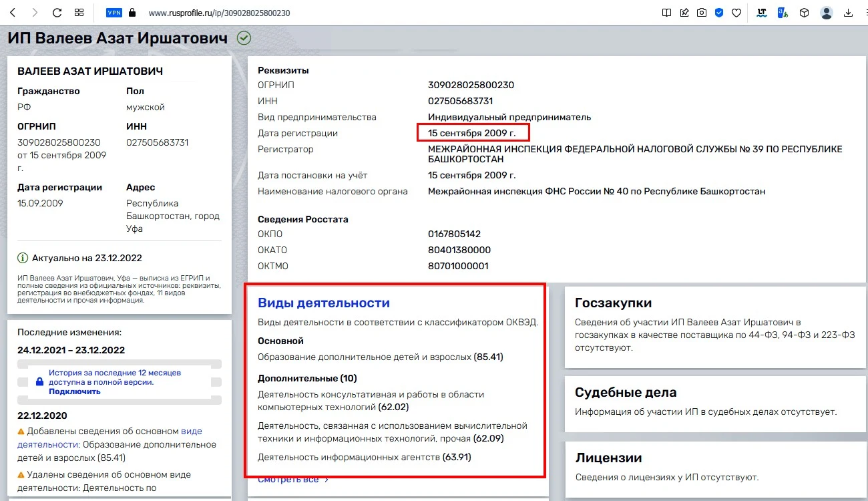
Task: Click the 22.12.2020 change date
Action: (x=43, y=415)
